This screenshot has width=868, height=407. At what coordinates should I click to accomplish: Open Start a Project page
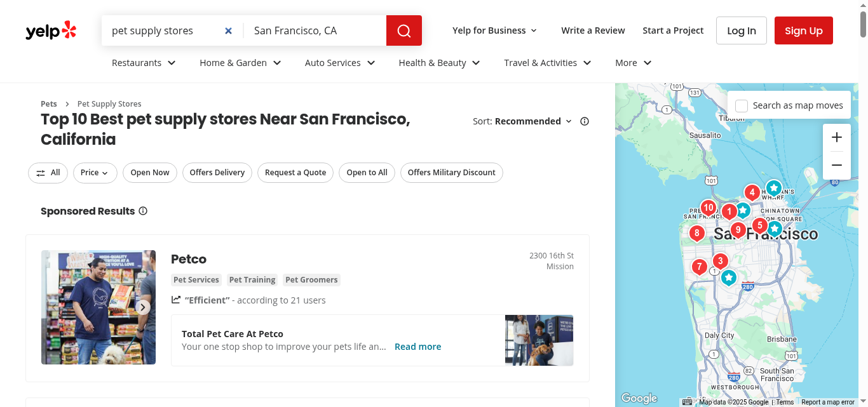tap(673, 30)
